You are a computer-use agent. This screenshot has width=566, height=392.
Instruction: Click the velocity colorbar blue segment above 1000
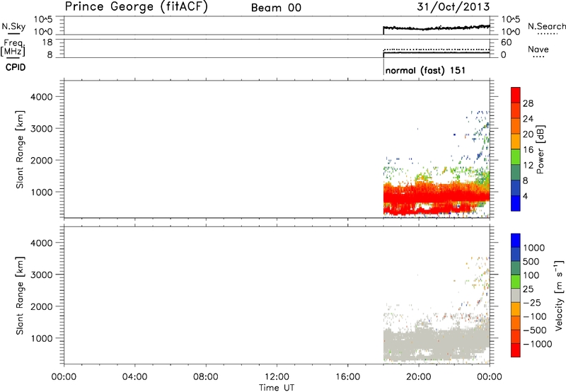pyautogui.click(x=516, y=241)
